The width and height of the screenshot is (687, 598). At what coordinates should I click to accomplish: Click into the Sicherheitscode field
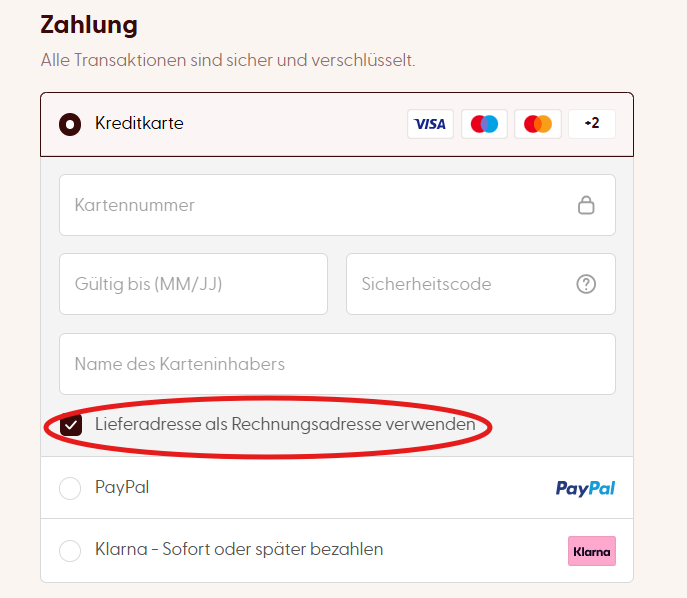pos(460,284)
